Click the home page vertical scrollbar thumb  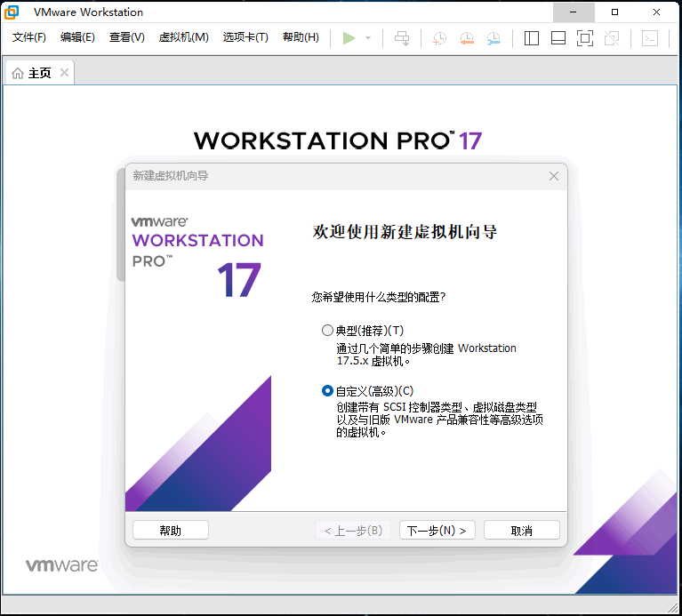pyautogui.click(x=120, y=225)
